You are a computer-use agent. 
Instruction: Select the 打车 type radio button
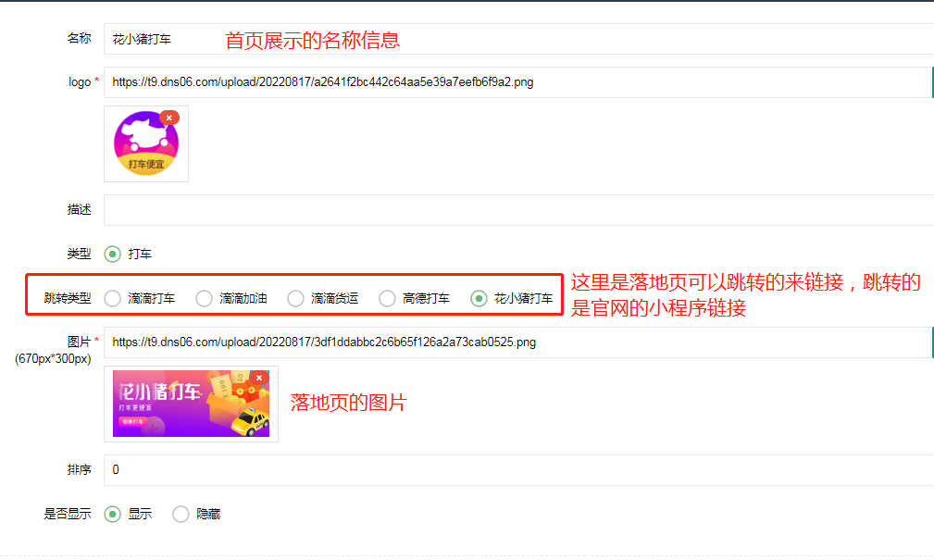pyautogui.click(x=113, y=255)
